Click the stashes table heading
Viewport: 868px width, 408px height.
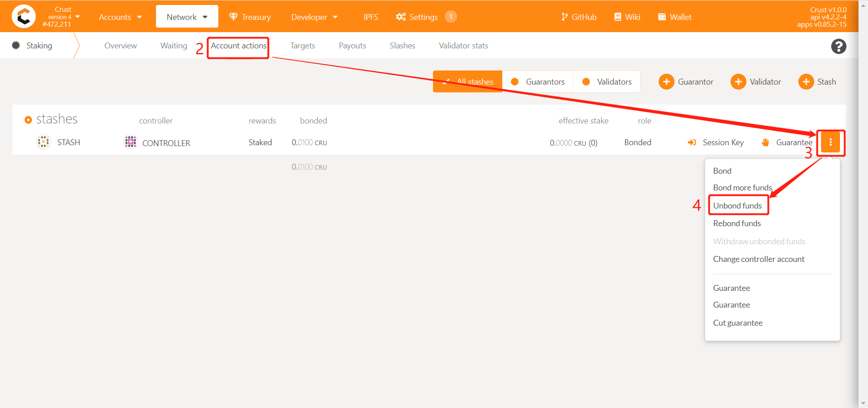57,119
